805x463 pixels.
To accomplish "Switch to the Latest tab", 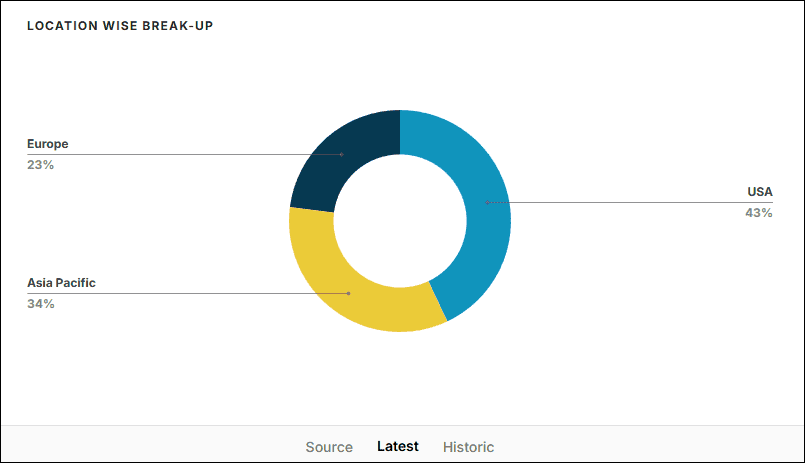I will (398, 447).
